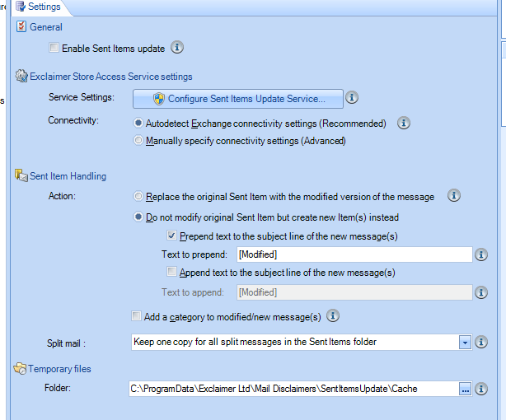
Task: Click the Split mail label
Action: 66,343
